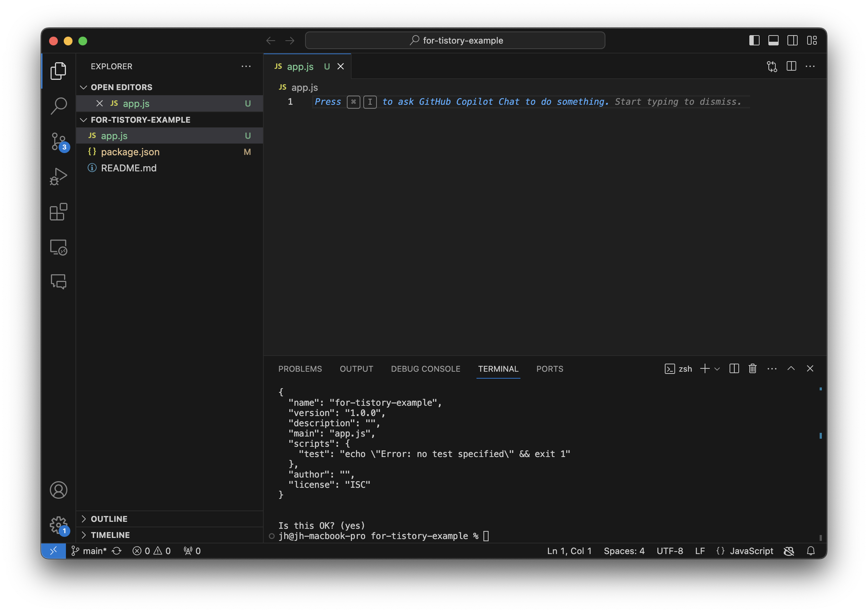Screen dimensions: 868x613
Task: Open the Run and Debug view
Action: click(x=59, y=177)
